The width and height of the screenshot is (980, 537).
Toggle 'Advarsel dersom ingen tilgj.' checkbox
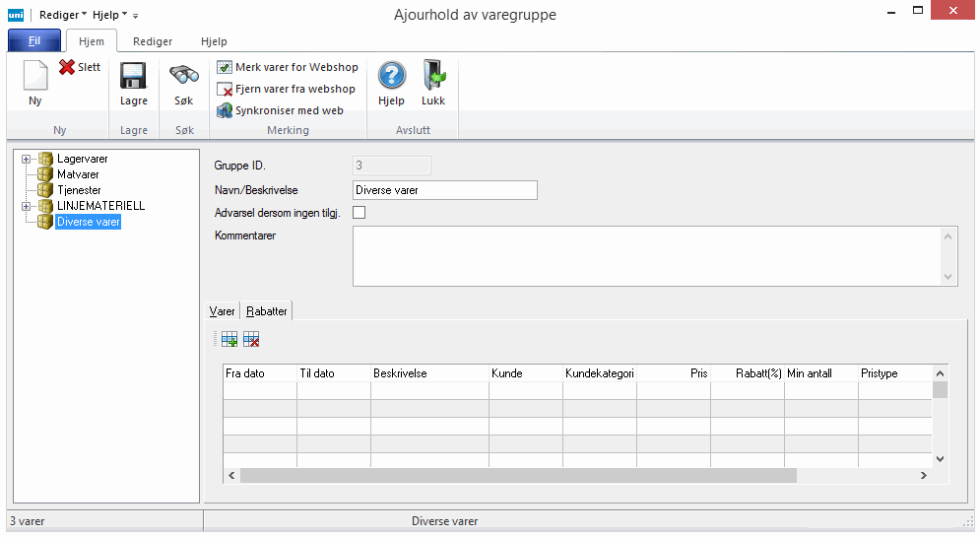pyautogui.click(x=359, y=212)
